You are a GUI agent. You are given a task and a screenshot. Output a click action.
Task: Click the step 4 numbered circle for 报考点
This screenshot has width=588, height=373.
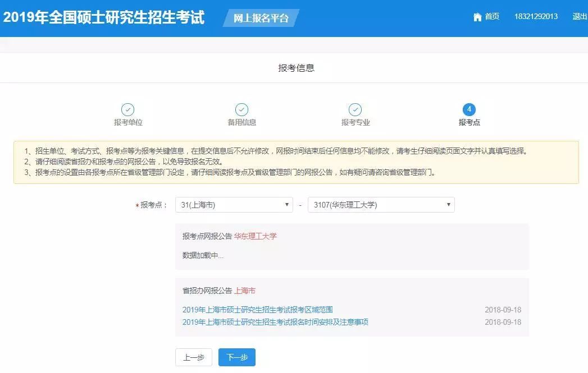[469, 110]
